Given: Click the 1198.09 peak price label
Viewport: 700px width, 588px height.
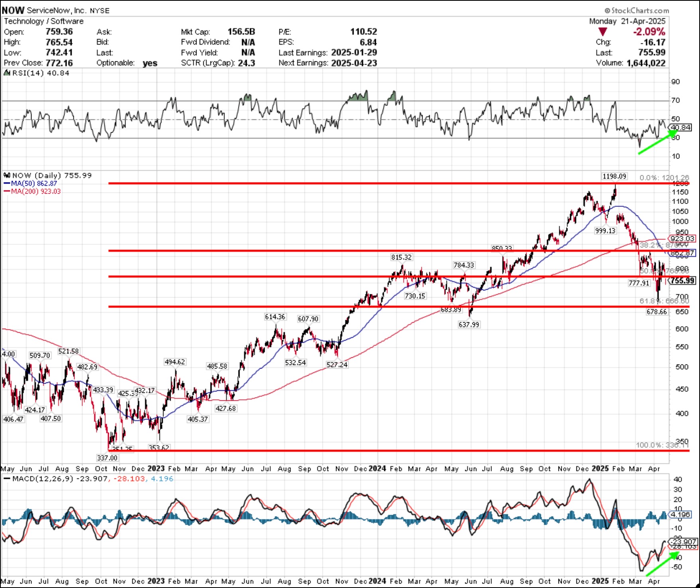Looking at the screenshot, I should [614, 176].
